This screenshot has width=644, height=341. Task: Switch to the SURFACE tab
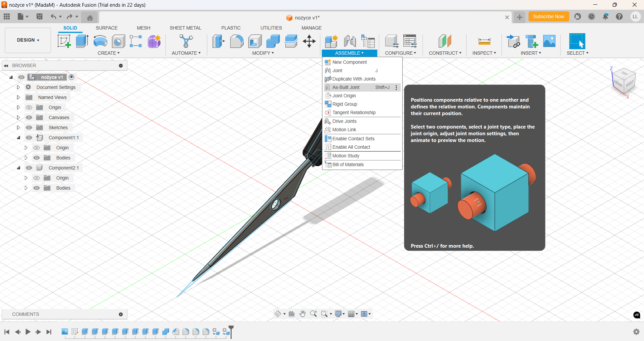click(x=107, y=28)
